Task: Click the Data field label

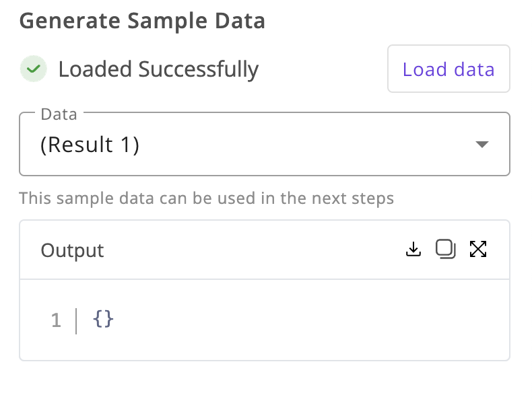Action: point(59,114)
